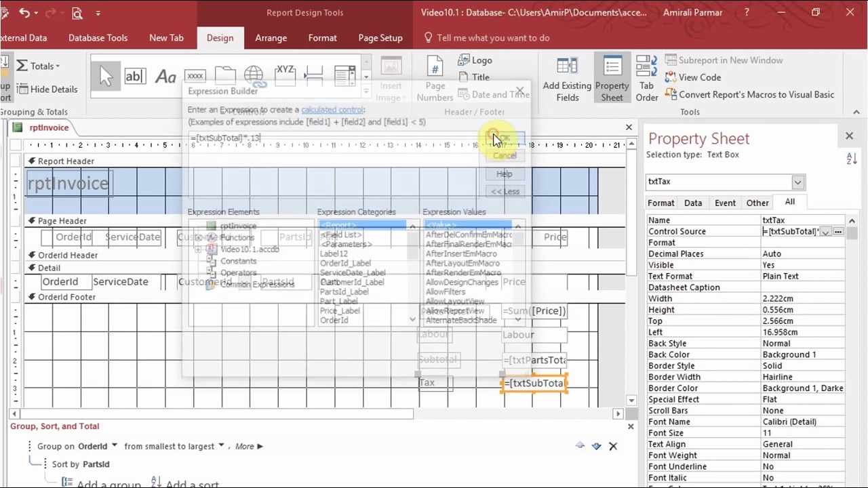Viewport: 868px width, 488px height.
Task: Click the Width value 2.222cm
Action: pyautogui.click(x=803, y=298)
